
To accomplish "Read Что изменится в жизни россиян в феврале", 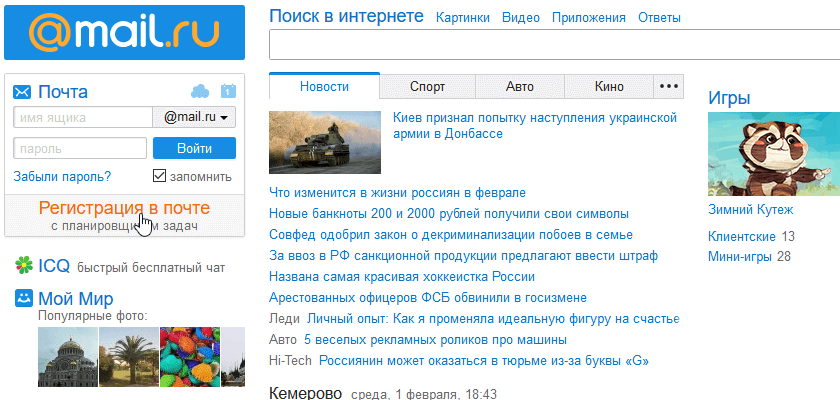I will pos(398,192).
